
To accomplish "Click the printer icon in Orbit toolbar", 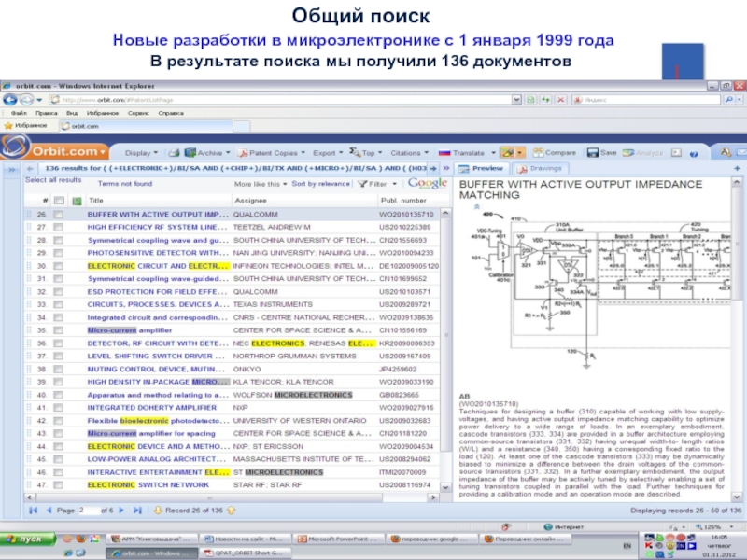I will [x=174, y=153].
